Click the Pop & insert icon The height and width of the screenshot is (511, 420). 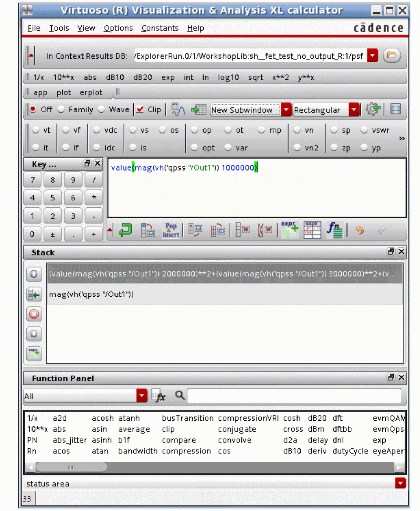(x=171, y=230)
